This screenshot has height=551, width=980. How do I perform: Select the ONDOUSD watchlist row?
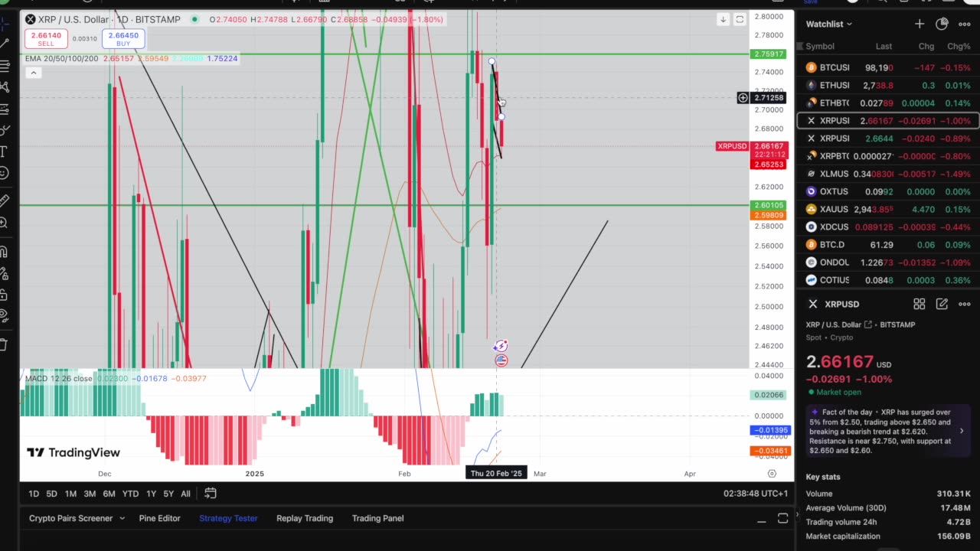point(889,262)
